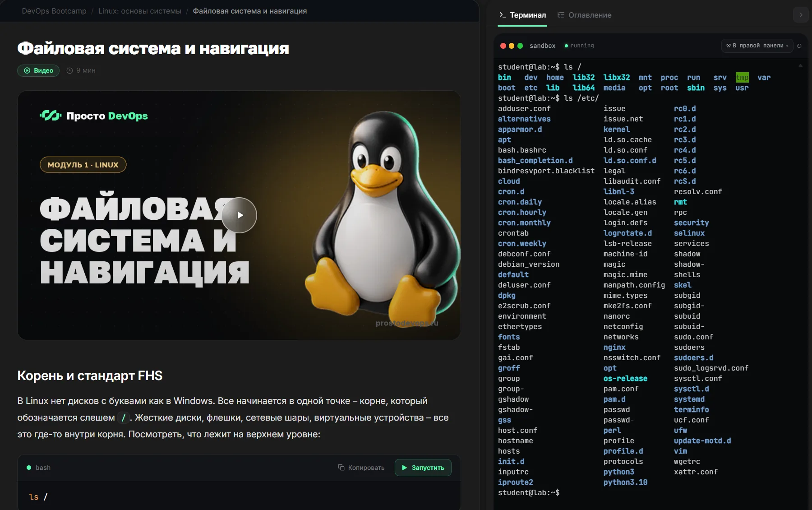Open the "Linux: основы системы" breadcrumb
The height and width of the screenshot is (510, 812).
[x=140, y=11]
